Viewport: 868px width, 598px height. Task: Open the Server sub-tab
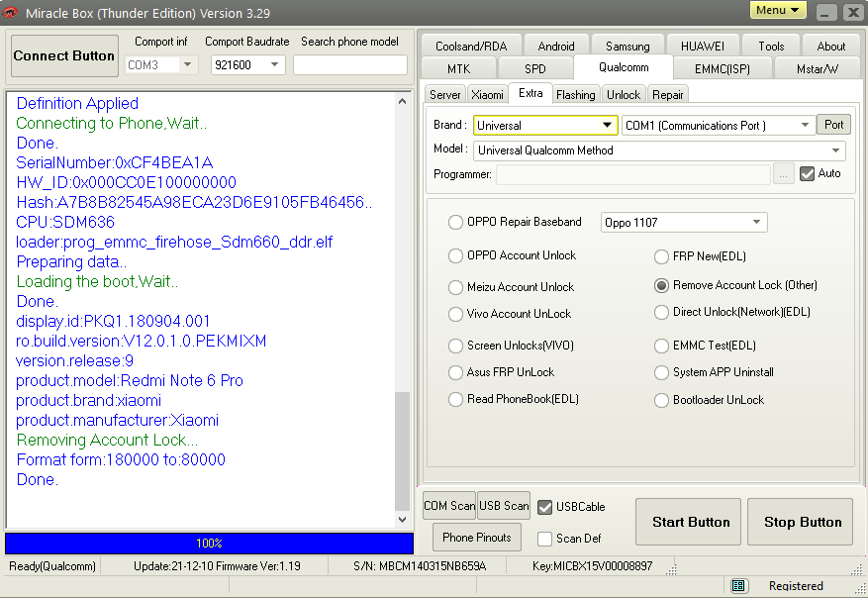445,95
